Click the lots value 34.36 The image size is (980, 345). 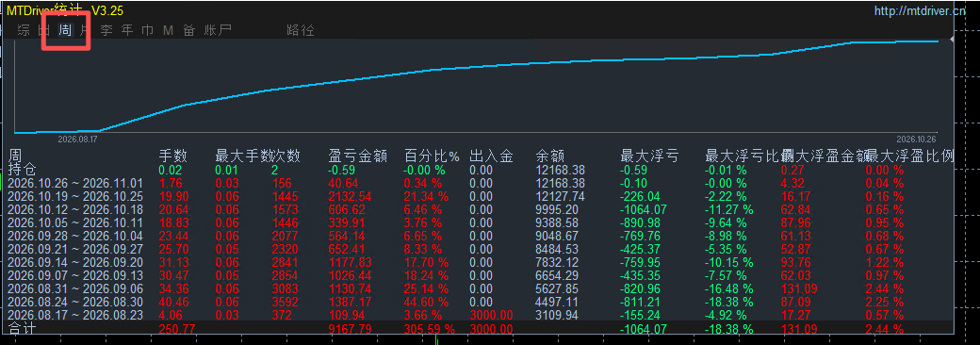point(174,289)
